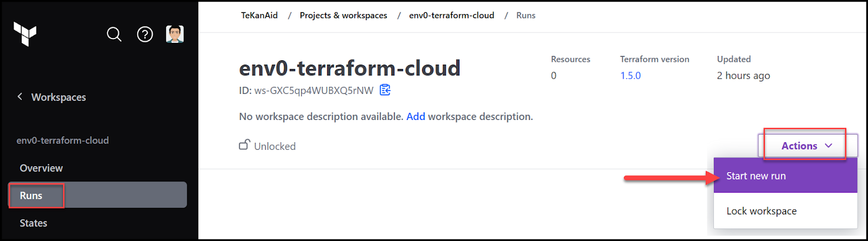Expand the Actions dropdown button
The image size is (868, 241).
pos(807,145)
